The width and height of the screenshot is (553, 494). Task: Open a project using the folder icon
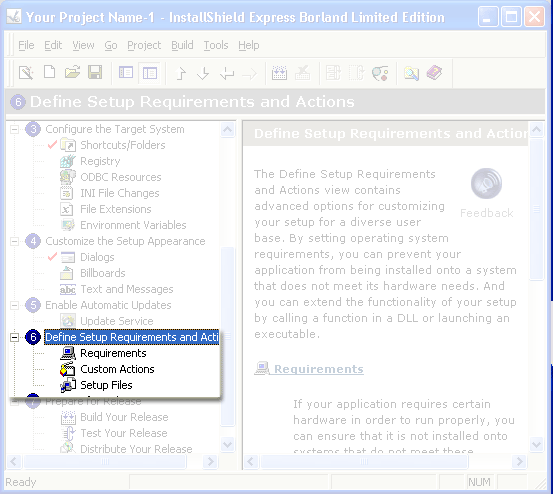click(72, 72)
